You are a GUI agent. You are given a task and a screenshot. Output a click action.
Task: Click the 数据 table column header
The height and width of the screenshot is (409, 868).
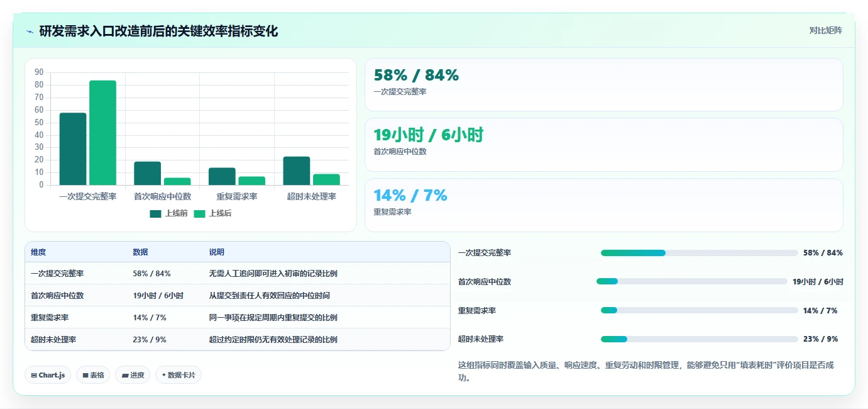141,252
